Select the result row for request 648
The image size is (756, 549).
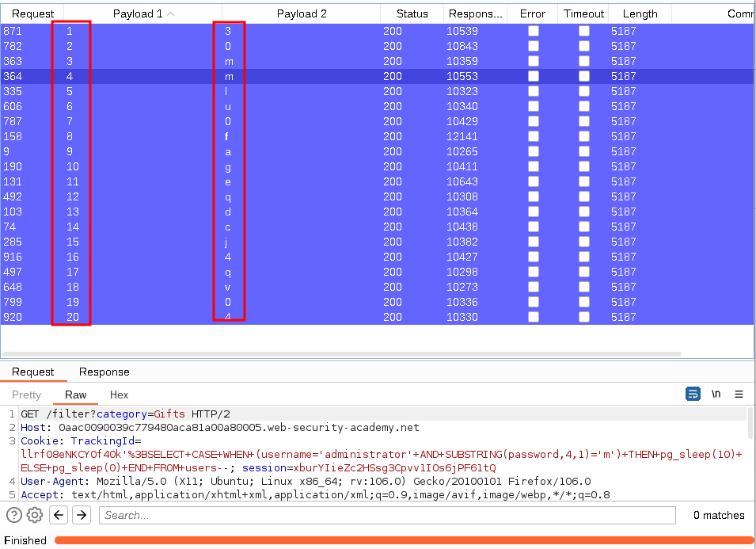[377, 287]
